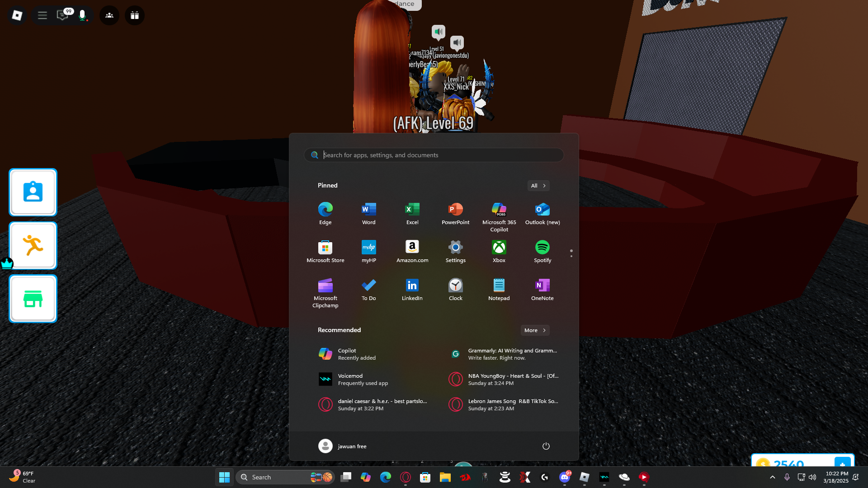
Task: Launch OneNote from pinned apps
Action: tap(542, 289)
